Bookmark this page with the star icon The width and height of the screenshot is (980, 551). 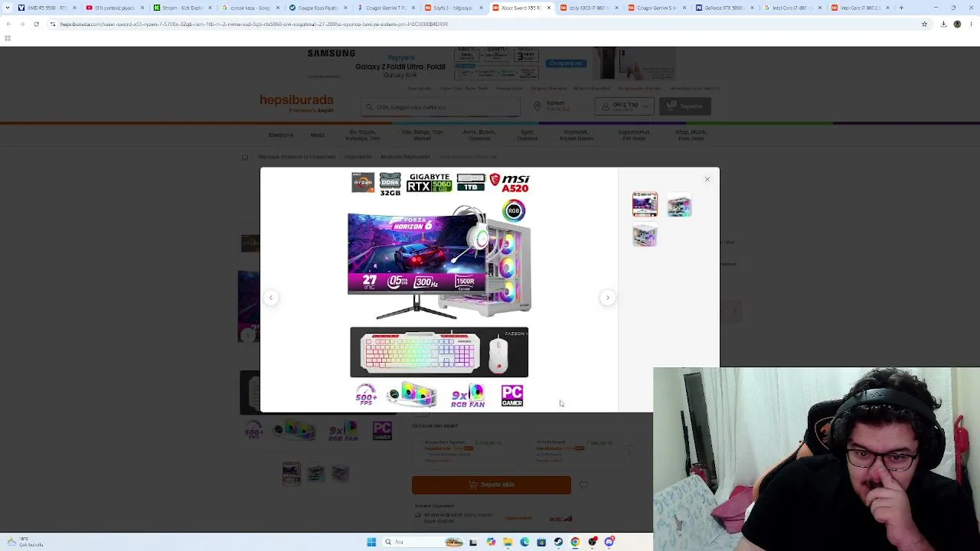(924, 24)
